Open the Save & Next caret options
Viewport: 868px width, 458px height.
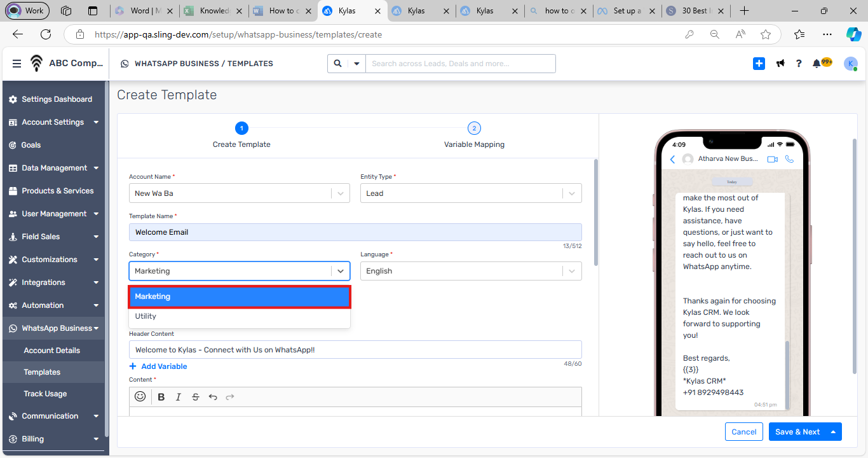pos(834,432)
